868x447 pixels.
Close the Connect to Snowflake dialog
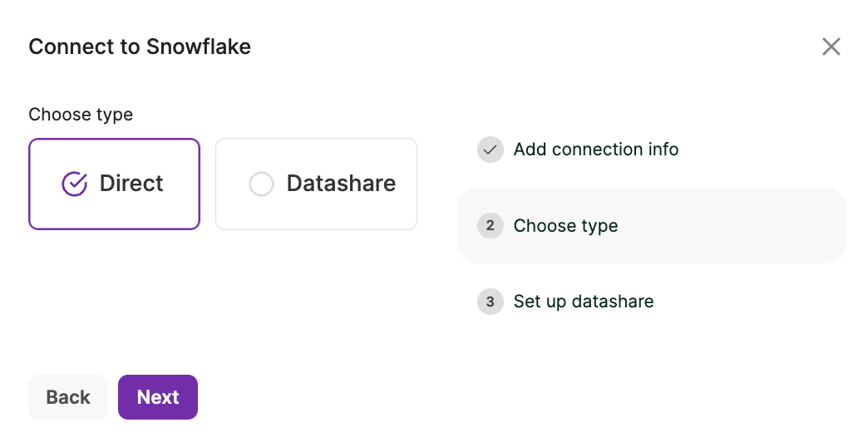tap(831, 47)
